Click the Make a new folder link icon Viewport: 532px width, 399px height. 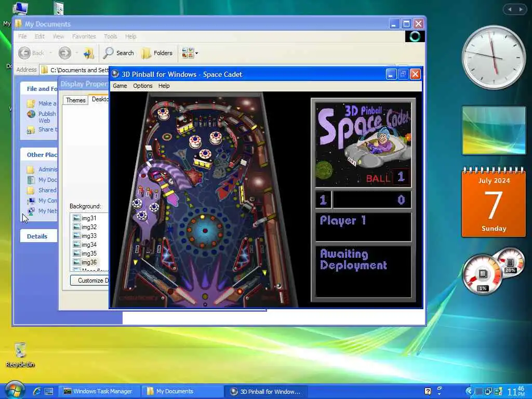coord(31,103)
